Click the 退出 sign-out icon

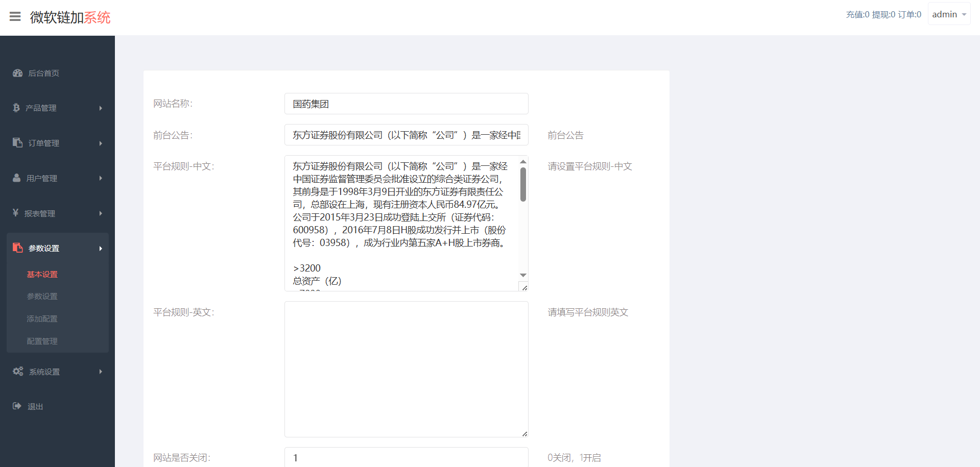click(17, 406)
